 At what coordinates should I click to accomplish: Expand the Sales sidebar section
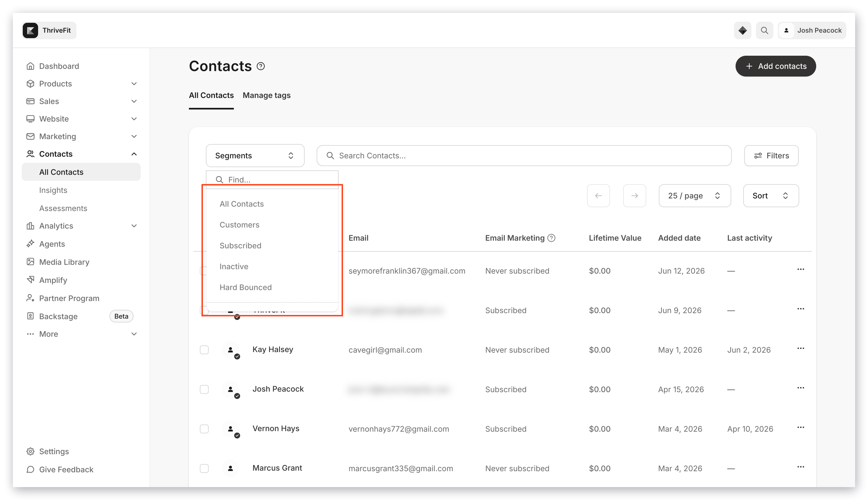134,101
